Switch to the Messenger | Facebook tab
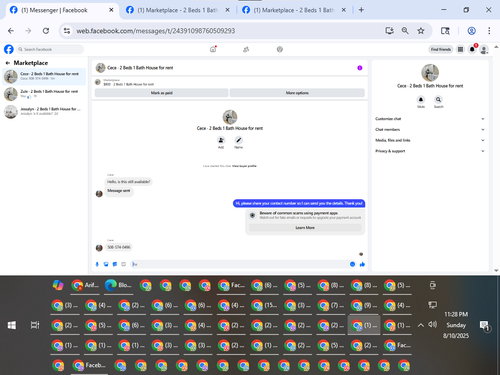Viewport: 500px width, 375px height. [62, 10]
